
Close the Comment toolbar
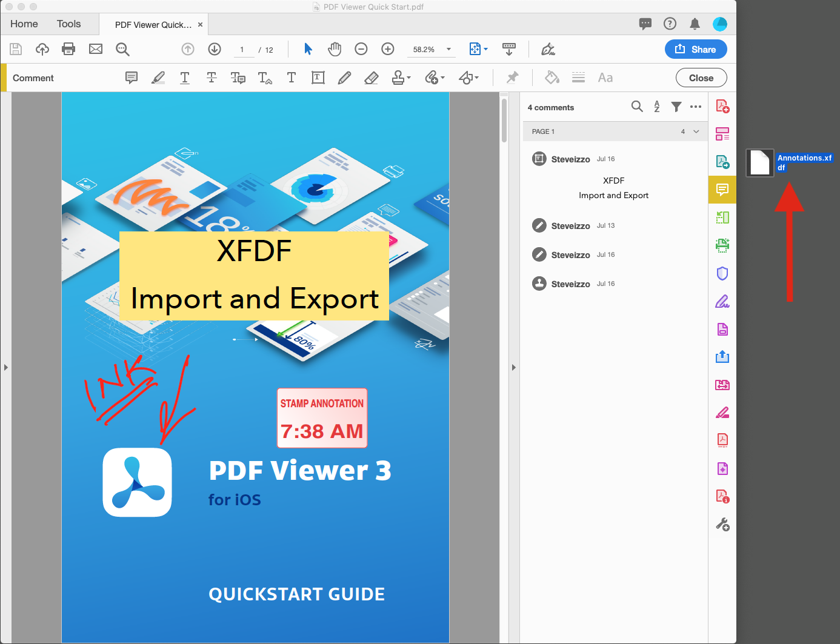coord(701,78)
